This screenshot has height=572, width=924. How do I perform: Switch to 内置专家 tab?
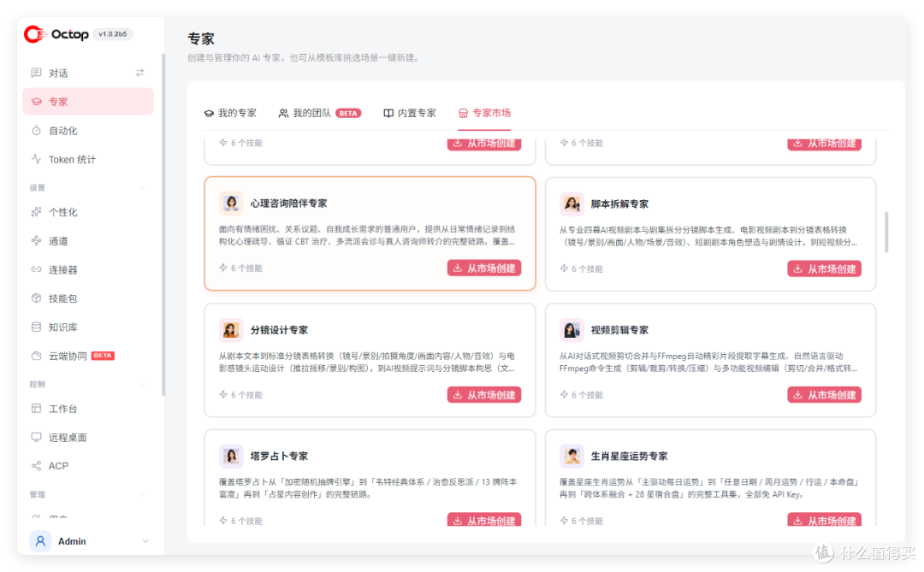tap(410, 113)
